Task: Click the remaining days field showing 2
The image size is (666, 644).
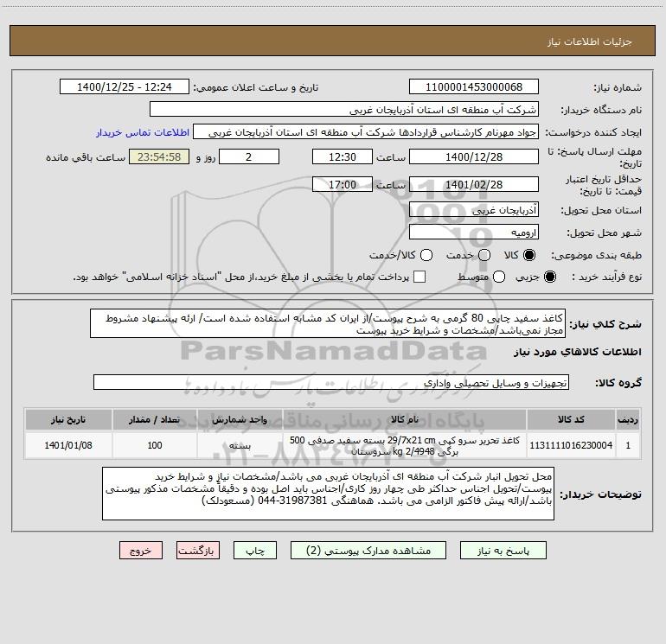Action: (x=249, y=156)
